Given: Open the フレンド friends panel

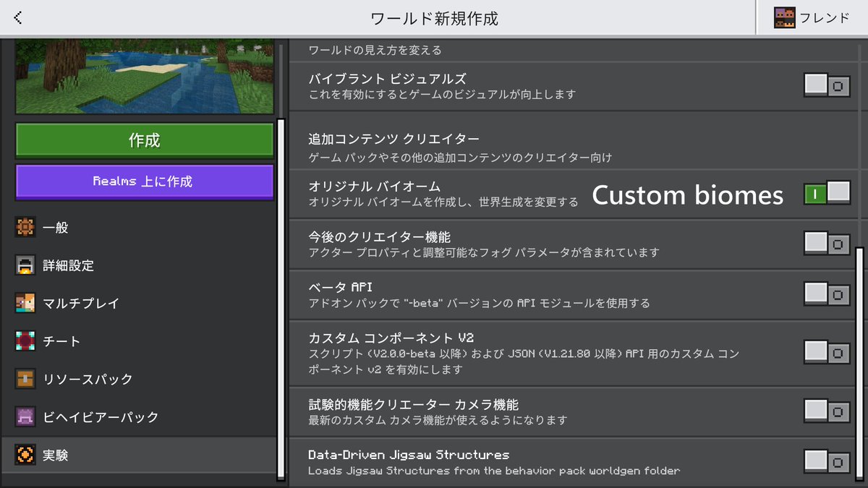Looking at the screenshot, I should click(812, 17).
